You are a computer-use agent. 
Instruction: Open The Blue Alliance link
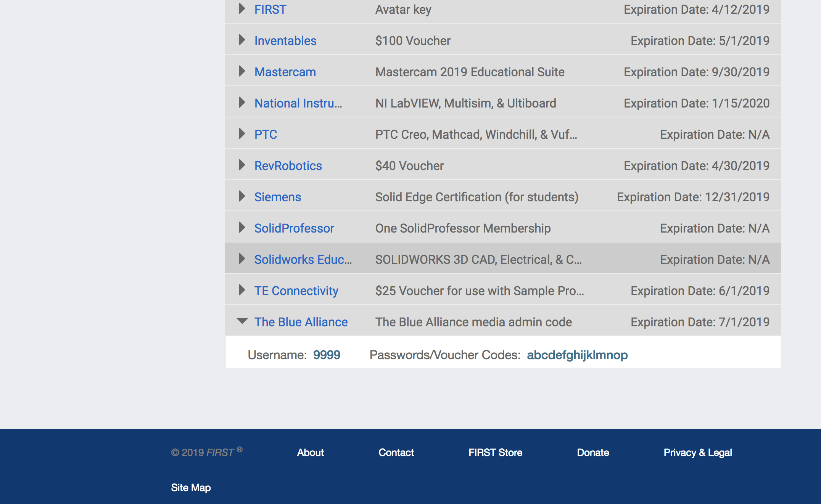[x=301, y=322]
